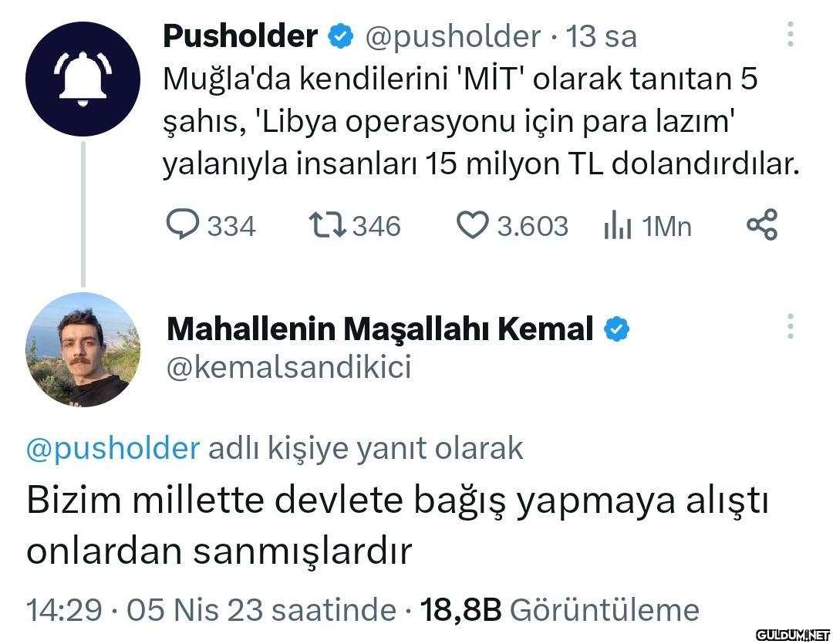
Task: Click the 14:29 · 05 Nis 23 timestamp
Action: pyautogui.click(x=211, y=610)
